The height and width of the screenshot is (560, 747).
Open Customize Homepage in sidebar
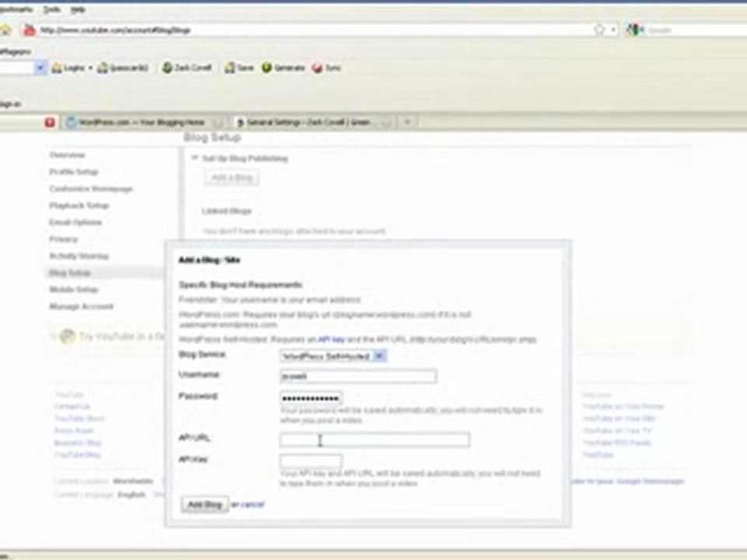click(91, 189)
